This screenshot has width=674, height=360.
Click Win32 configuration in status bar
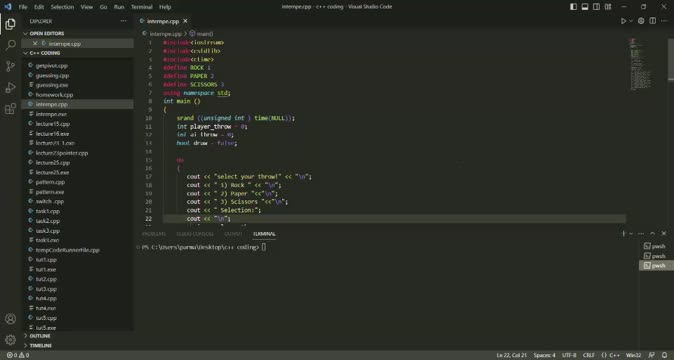point(634,355)
